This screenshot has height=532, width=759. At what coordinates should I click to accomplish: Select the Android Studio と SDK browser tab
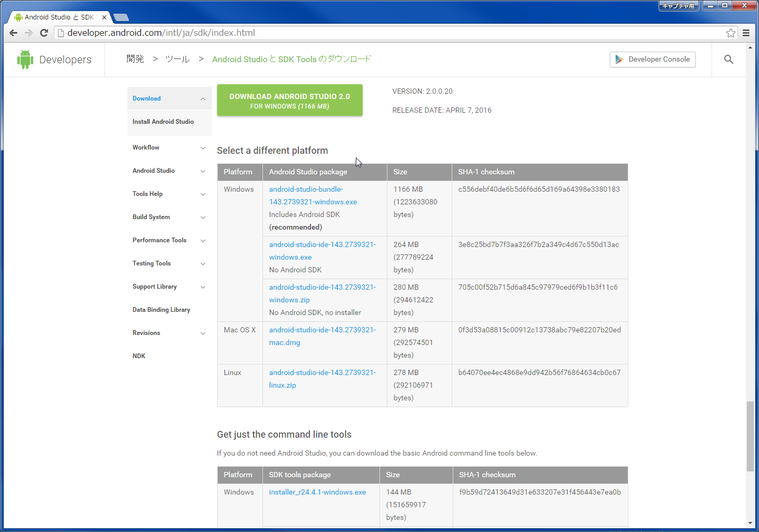pos(58,17)
